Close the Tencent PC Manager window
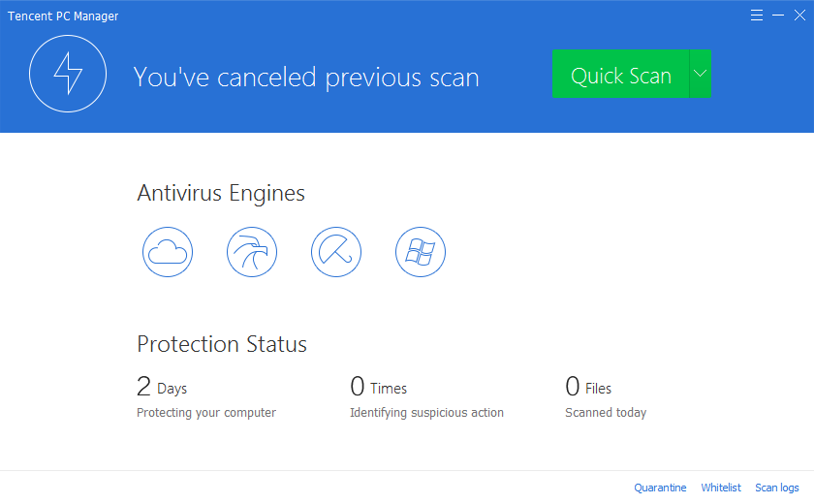This screenshot has height=504, width=814. coord(799,16)
